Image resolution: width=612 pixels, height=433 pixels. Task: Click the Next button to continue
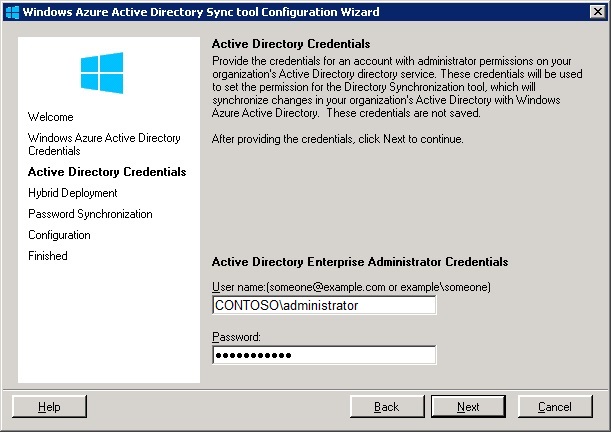pyautogui.click(x=468, y=406)
